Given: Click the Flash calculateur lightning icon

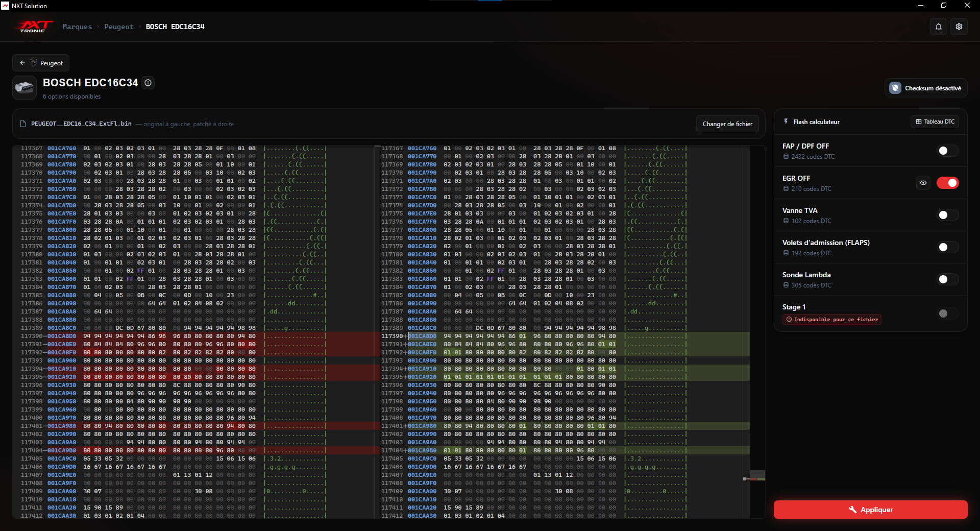Looking at the screenshot, I should pyautogui.click(x=786, y=122).
